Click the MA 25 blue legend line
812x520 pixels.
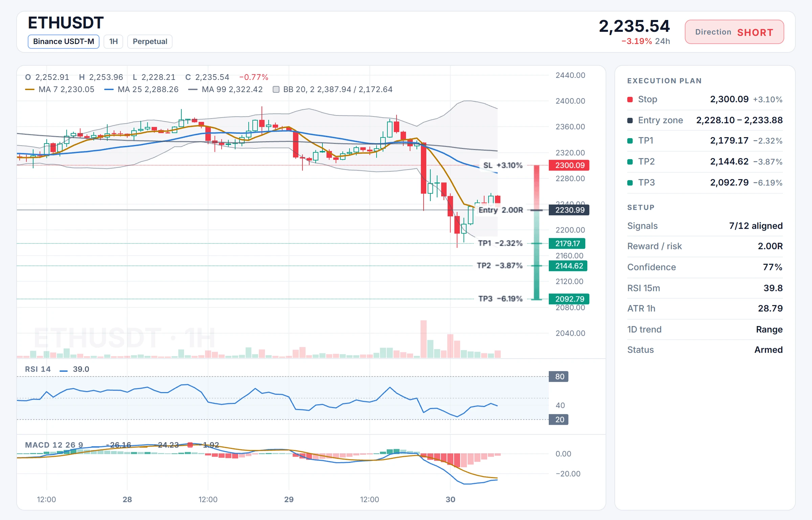(109, 89)
